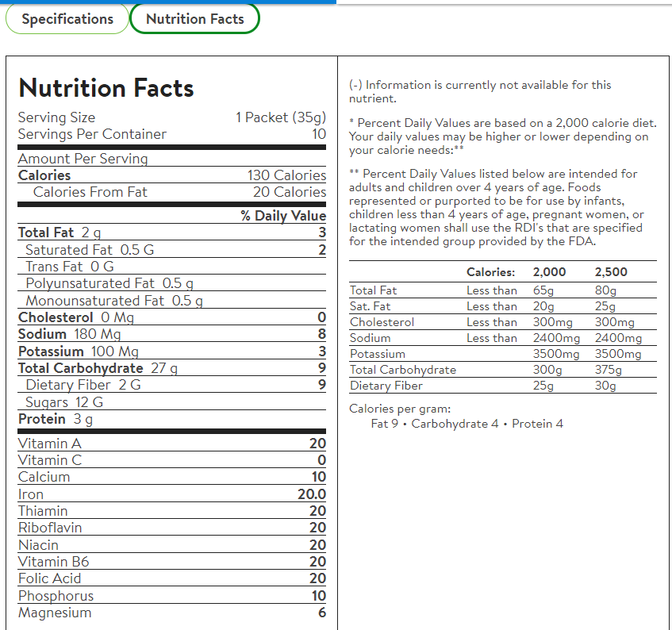Click the Sodium 180 Mg row label
Viewport: 672px width, 630px height.
69,334
